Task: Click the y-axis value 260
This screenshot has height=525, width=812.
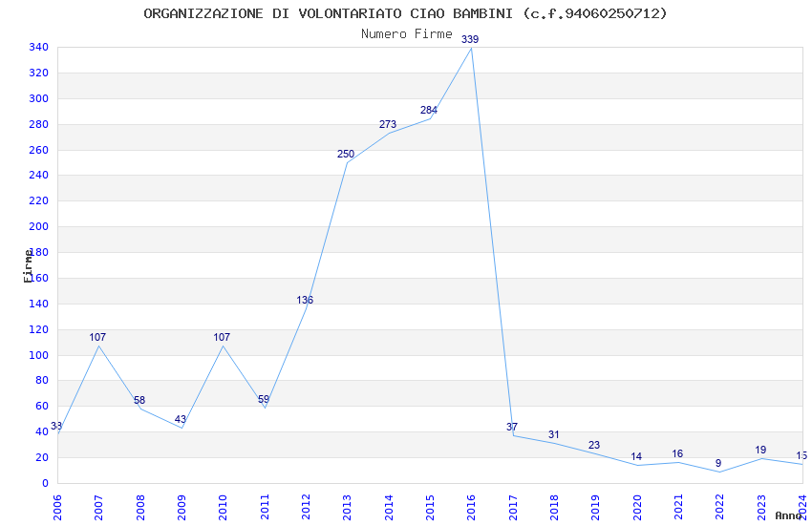Action: [x=39, y=150]
